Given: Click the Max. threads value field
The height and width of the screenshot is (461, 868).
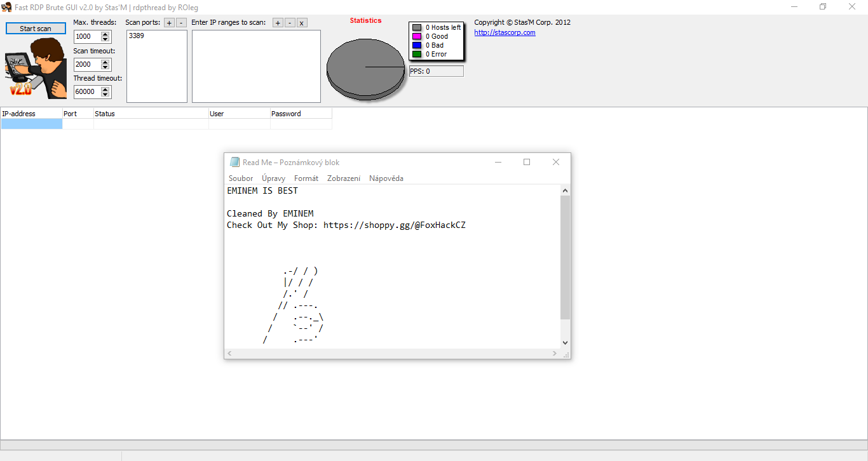Looking at the screenshot, I should pyautogui.click(x=87, y=37).
